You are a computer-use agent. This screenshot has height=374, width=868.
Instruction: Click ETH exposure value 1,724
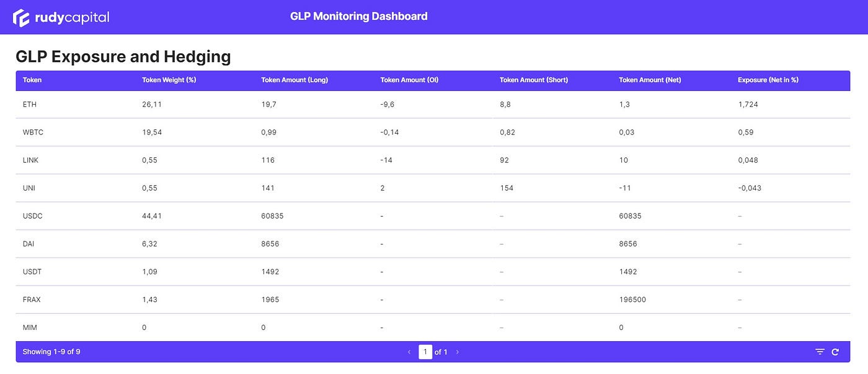coord(748,105)
